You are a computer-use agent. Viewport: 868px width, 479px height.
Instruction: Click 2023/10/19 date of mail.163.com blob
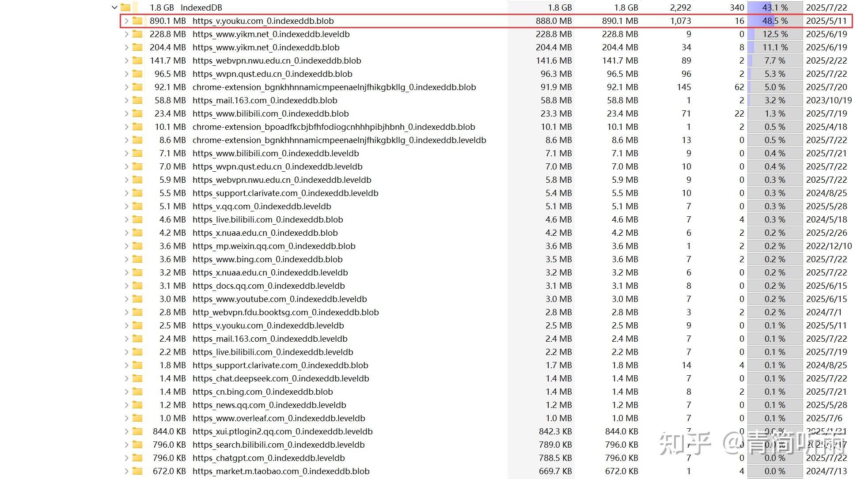pos(829,100)
